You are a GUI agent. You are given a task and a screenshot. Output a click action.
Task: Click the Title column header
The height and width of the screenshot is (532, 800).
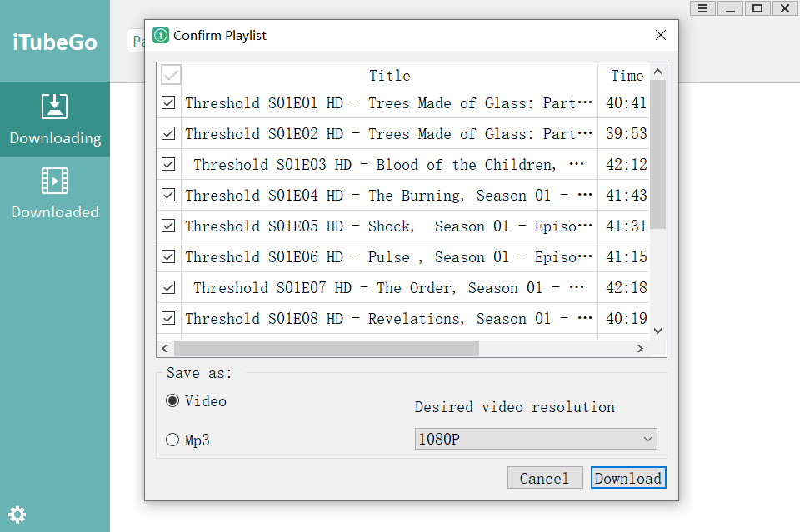pos(390,76)
